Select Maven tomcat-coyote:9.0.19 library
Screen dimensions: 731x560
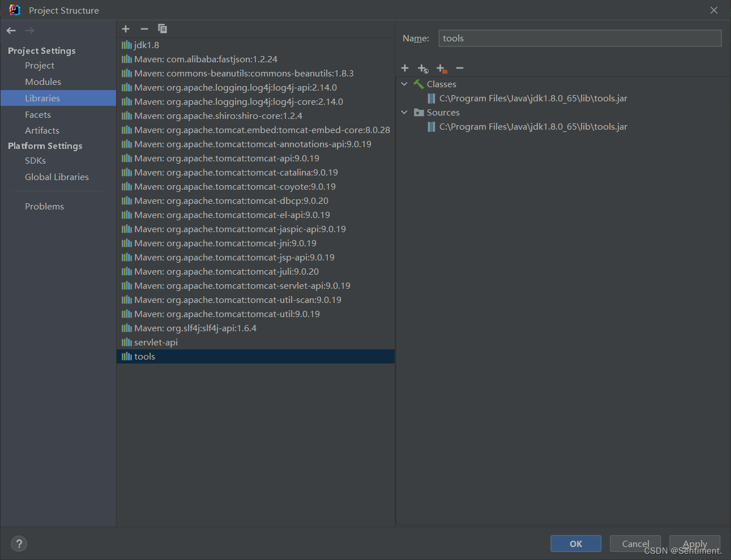[255, 186]
